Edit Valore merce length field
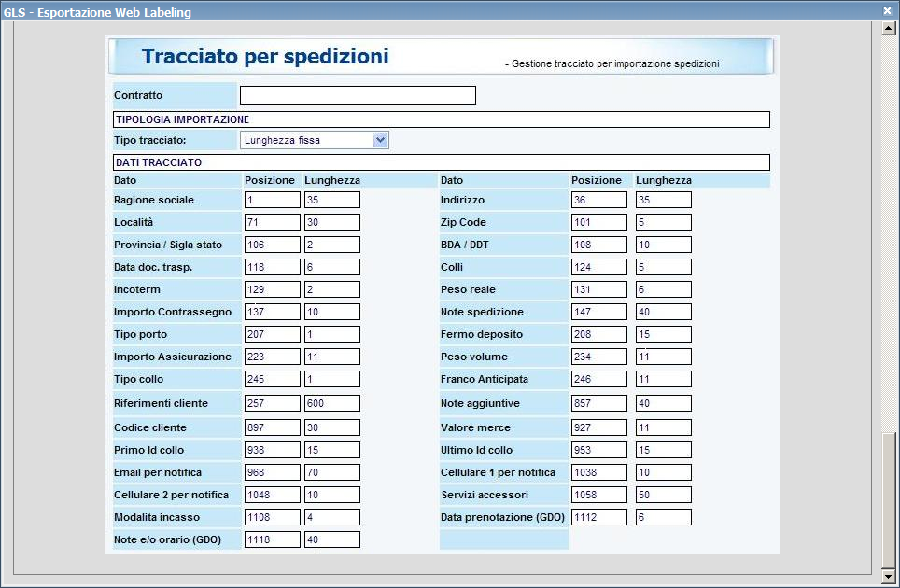 (x=664, y=427)
